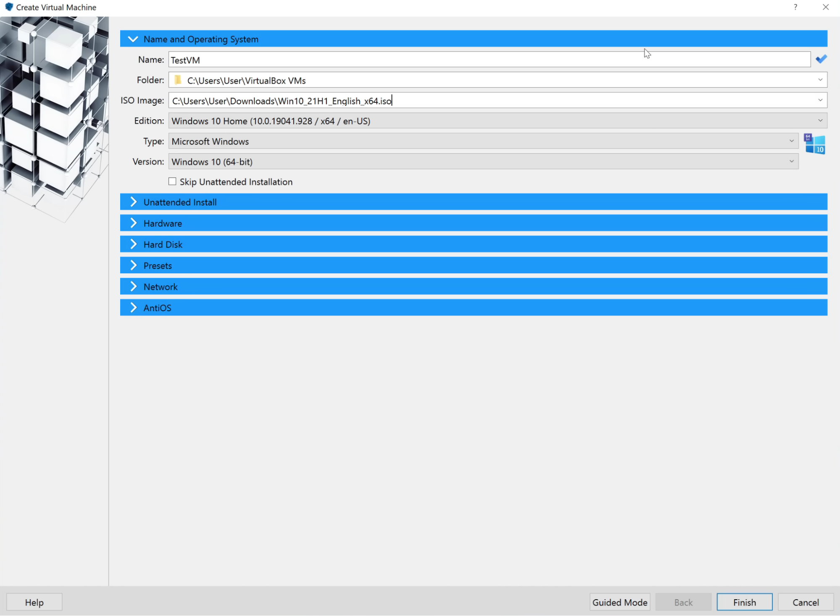Expand the AntiOS section

click(x=474, y=307)
